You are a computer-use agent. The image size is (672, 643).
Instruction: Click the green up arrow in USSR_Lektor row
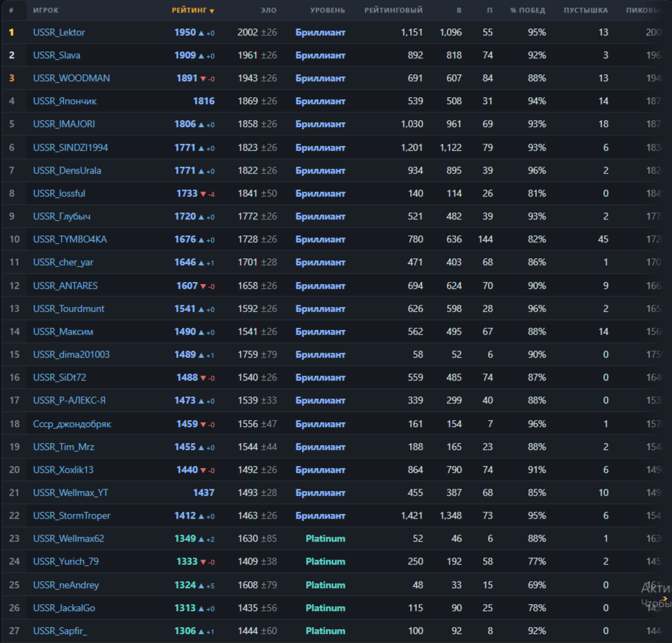tap(201, 33)
